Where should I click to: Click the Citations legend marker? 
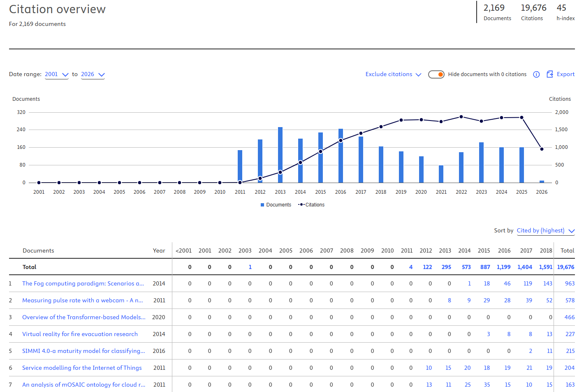[x=301, y=204]
